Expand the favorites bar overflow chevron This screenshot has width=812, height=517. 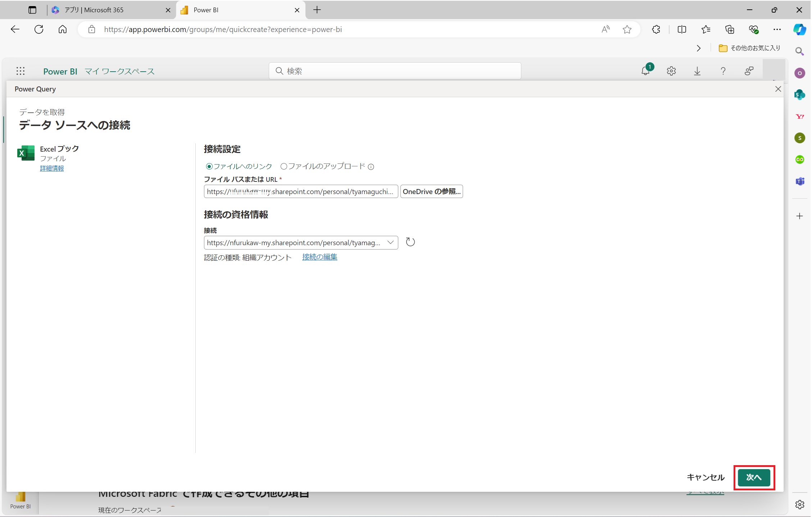698,48
